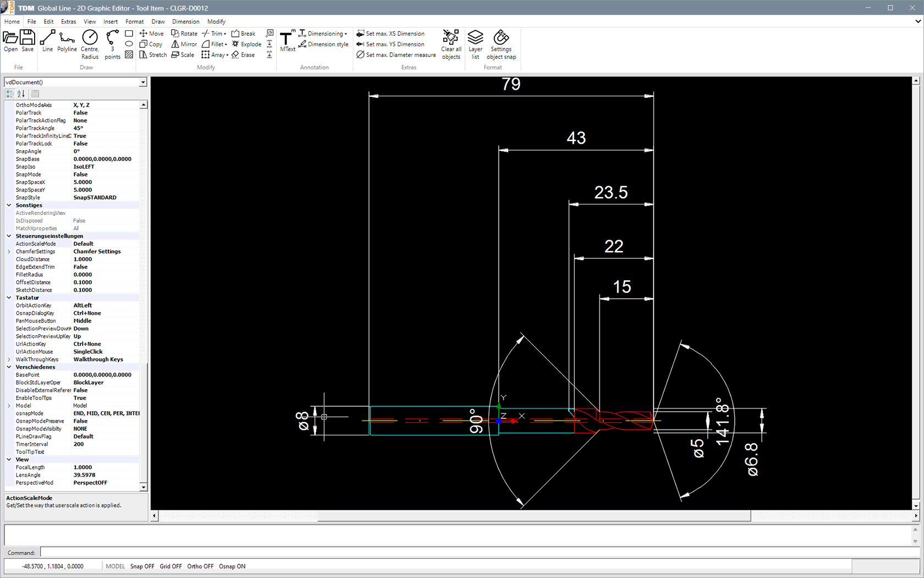Click the Mirror tool
The image size is (924, 578).
pos(184,44)
